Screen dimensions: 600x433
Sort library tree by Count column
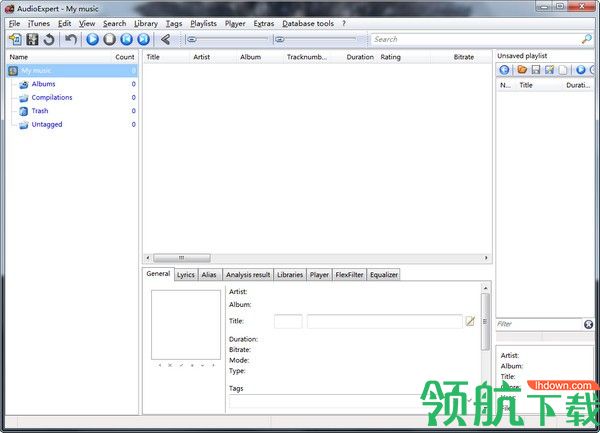click(x=125, y=57)
